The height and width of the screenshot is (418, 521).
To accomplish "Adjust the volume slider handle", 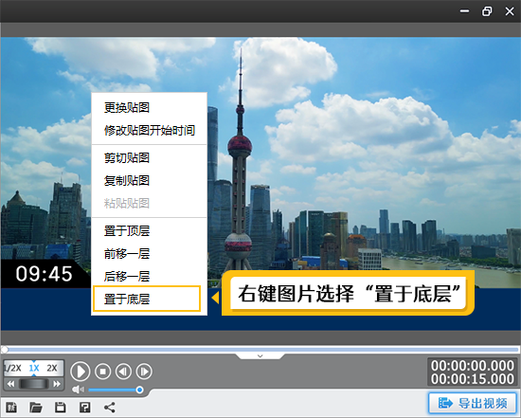I will (140, 389).
